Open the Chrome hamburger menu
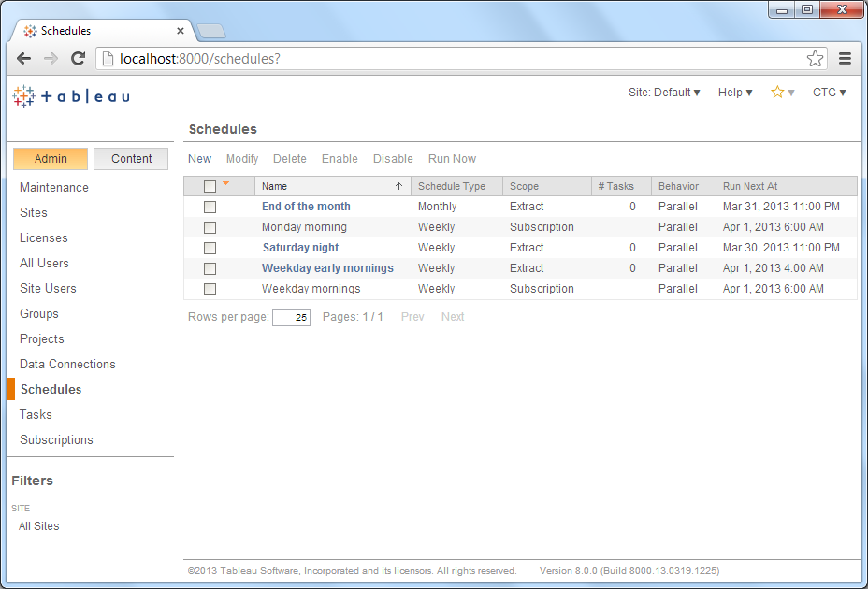The width and height of the screenshot is (868, 589). click(845, 58)
